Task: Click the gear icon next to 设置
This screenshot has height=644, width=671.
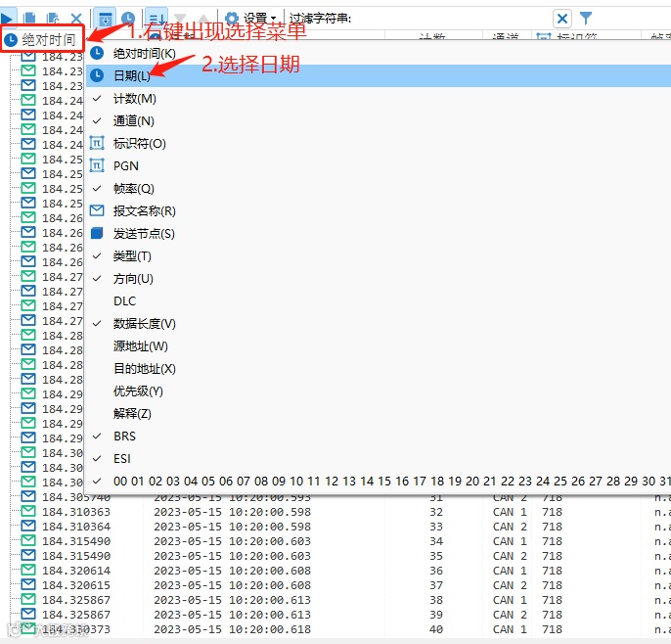Action: click(232, 18)
